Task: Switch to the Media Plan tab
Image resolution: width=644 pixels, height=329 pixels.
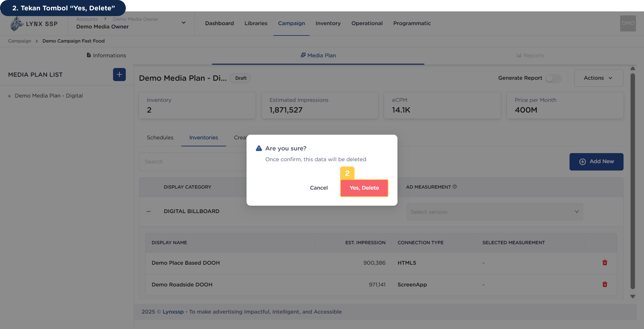Action: coord(318,56)
